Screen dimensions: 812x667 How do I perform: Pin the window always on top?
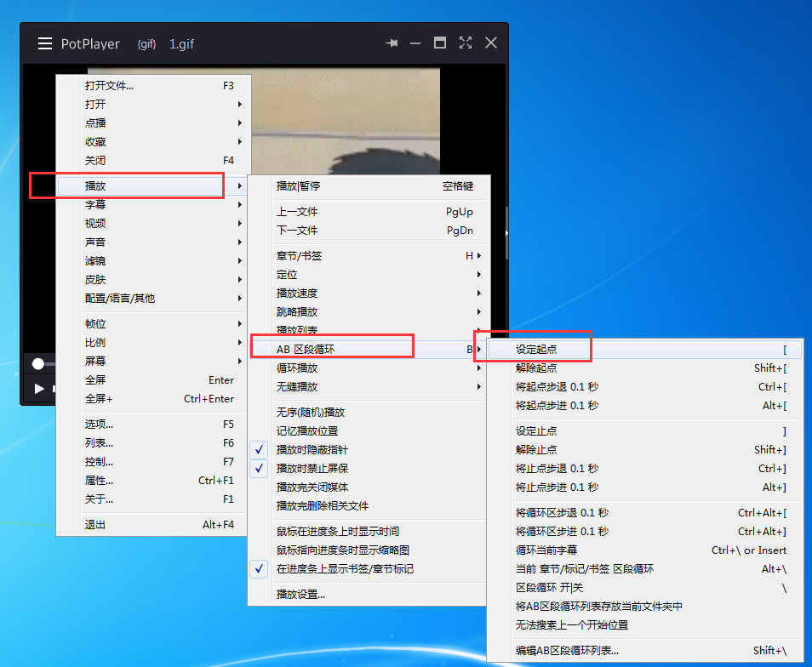tap(392, 43)
